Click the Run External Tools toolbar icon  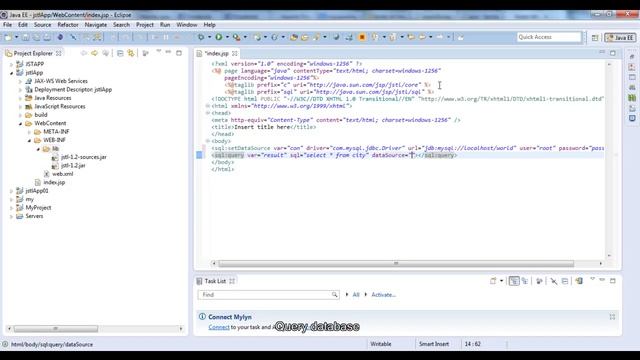pyautogui.click(x=236, y=37)
